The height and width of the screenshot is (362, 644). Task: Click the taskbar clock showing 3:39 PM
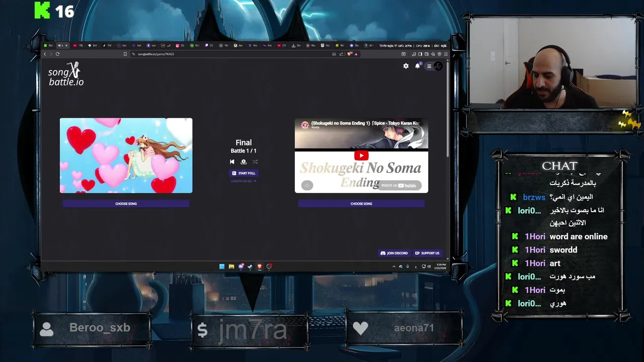441,266
